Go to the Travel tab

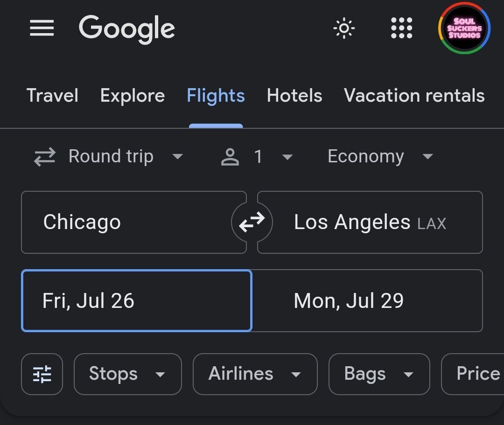(x=52, y=96)
